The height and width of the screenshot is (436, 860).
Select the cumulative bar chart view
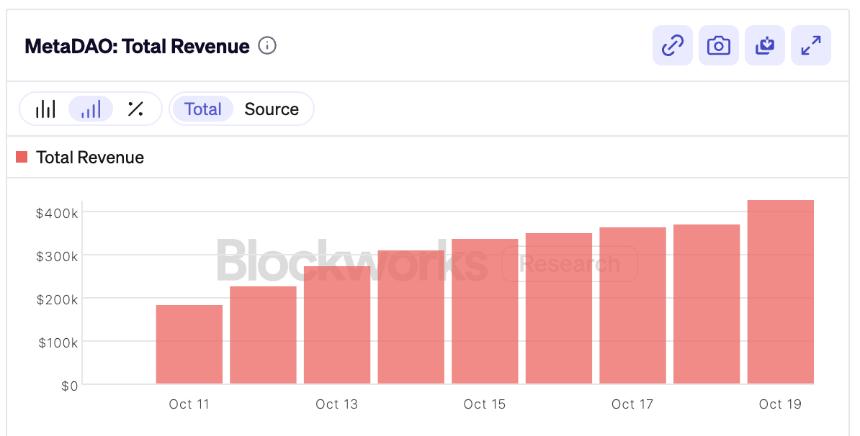click(91, 109)
